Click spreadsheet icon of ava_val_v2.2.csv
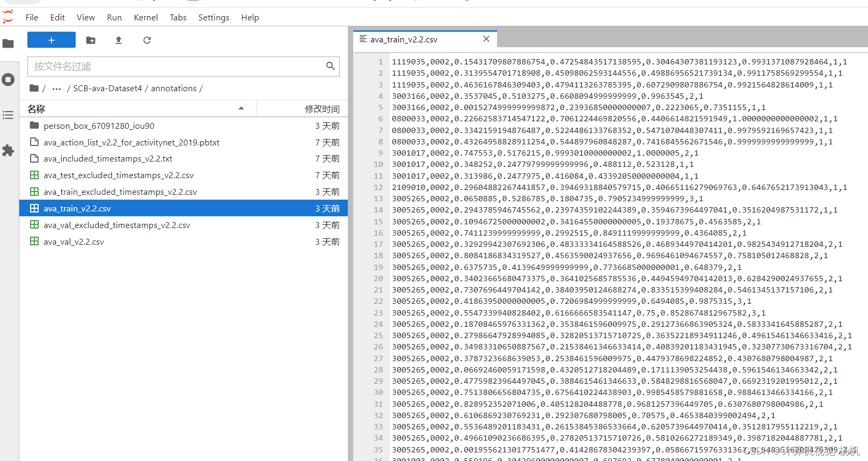This screenshot has height=461, width=868. (x=34, y=242)
